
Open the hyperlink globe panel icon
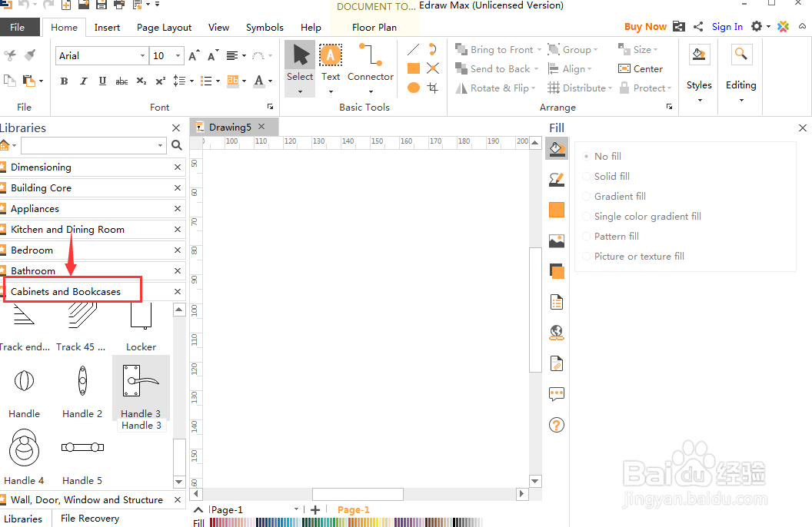pyautogui.click(x=557, y=333)
